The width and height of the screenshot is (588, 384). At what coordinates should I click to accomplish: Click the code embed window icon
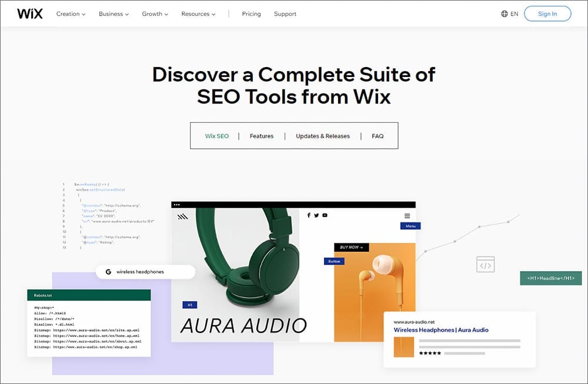tap(485, 265)
